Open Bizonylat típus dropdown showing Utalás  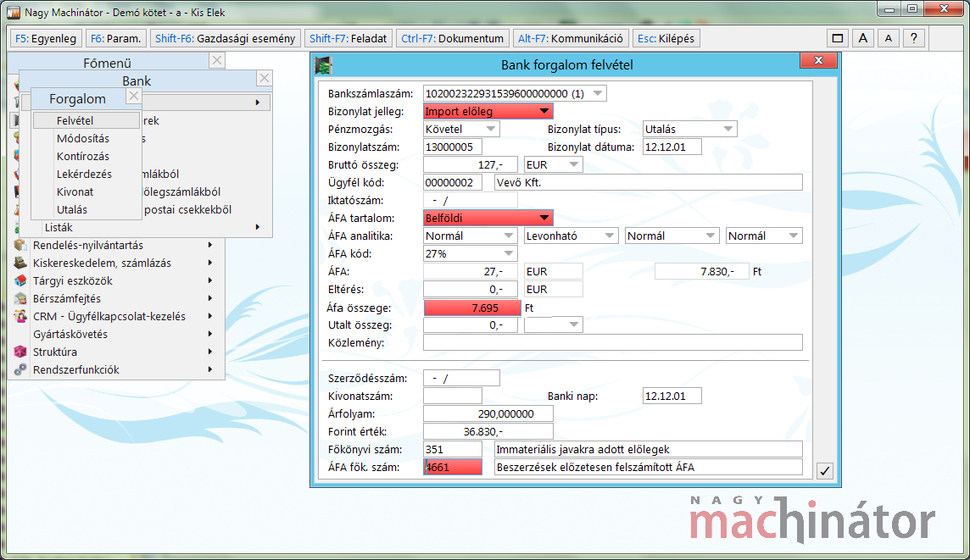coord(728,129)
